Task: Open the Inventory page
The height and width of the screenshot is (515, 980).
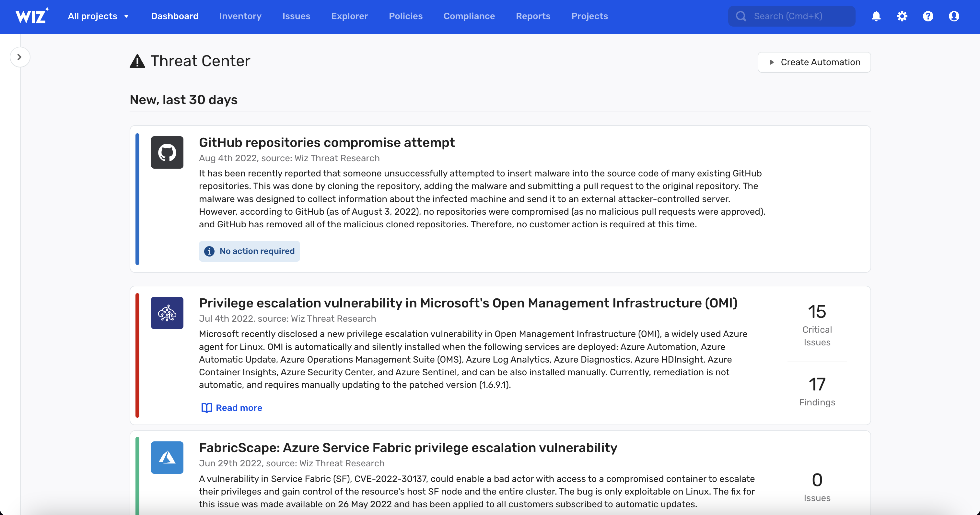Action: pos(240,16)
